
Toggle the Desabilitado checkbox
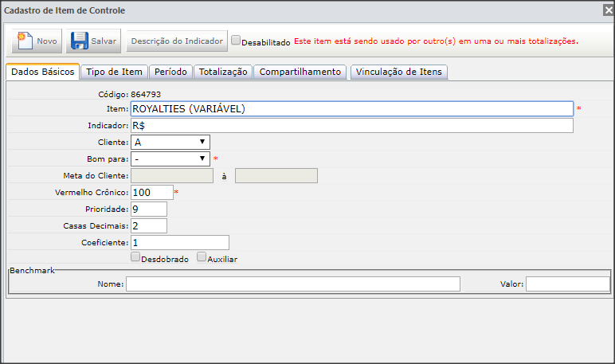click(x=236, y=40)
